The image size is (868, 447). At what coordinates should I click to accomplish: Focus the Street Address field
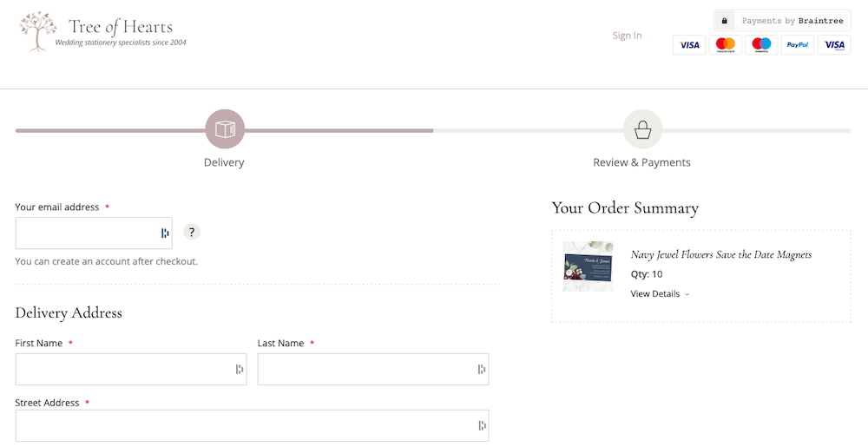coord(252,425)
